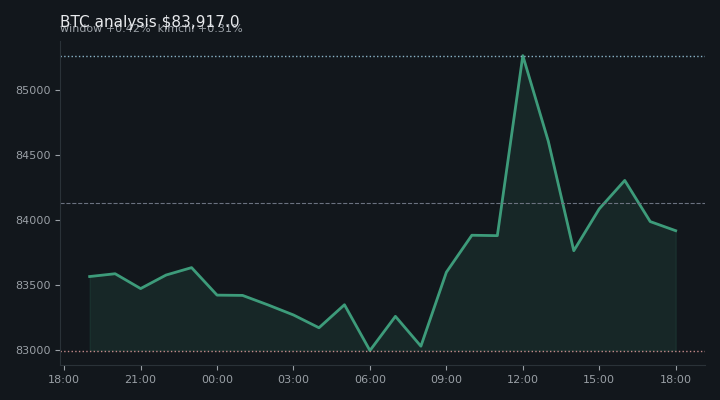720x400 pixels.
Task: Click the 12:00 price peak on the line
Action: (x=523, y=56)
